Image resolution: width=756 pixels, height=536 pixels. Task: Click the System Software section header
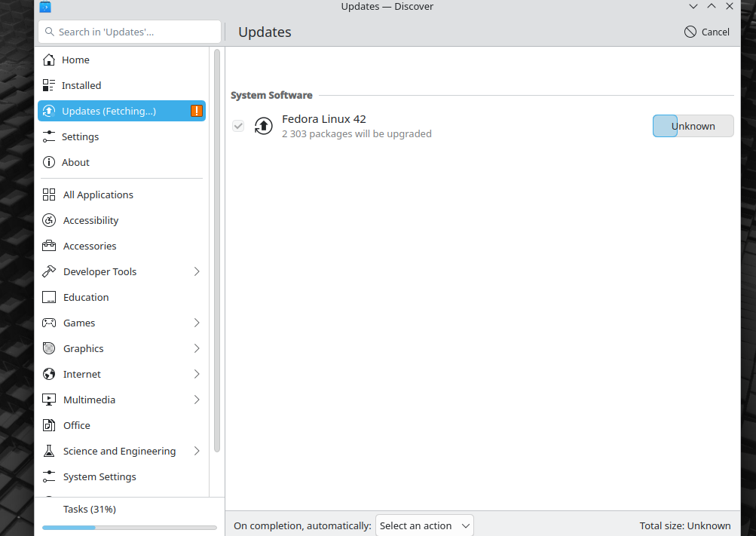[271, 95]
